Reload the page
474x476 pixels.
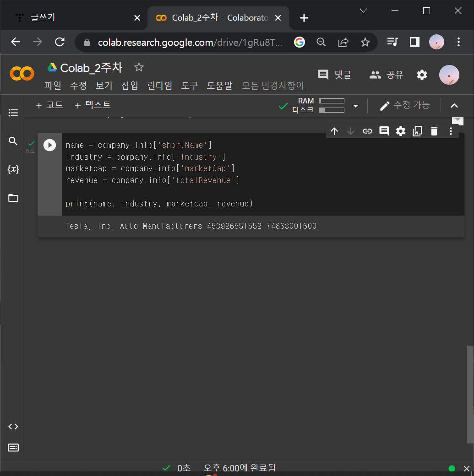[60, 42]
